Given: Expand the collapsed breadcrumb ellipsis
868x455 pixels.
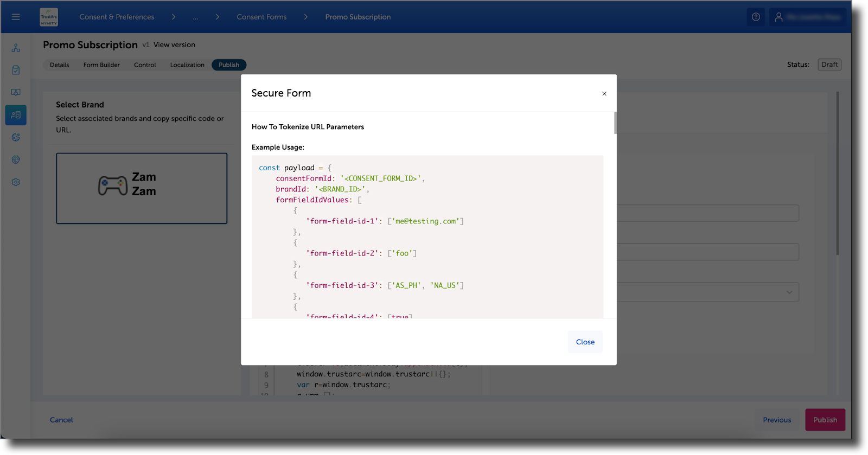Looking at the screenshot, I should 195,17.
